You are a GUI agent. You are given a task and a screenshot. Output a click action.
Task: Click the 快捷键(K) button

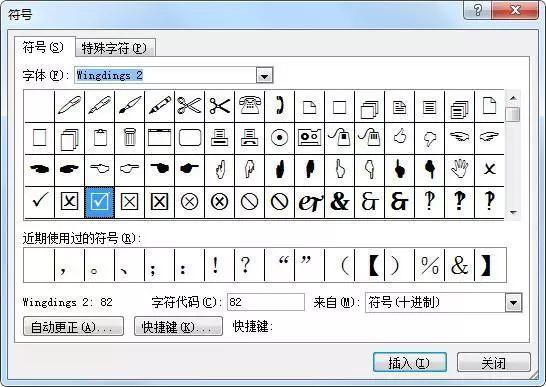[x=178, y=327]
